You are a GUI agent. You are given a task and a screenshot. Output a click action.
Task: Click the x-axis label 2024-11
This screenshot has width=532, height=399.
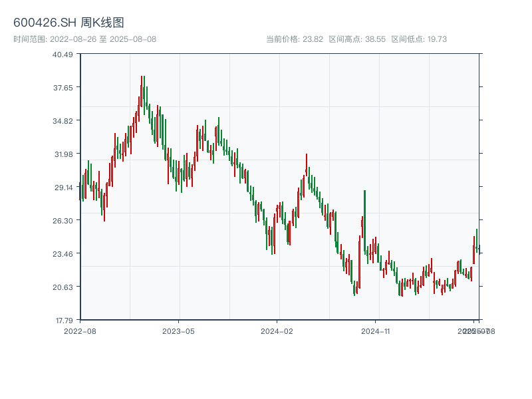tap(375, 331)
